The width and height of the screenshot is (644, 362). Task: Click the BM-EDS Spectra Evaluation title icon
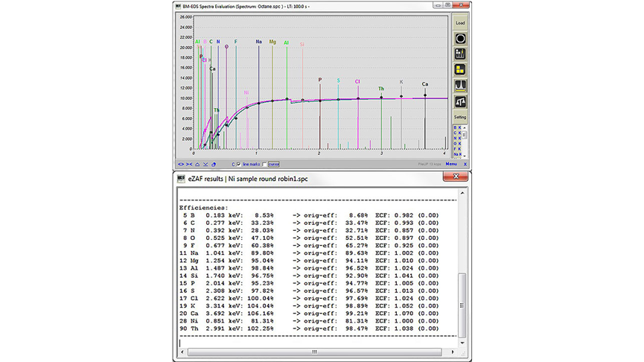[x=178, y=6]
